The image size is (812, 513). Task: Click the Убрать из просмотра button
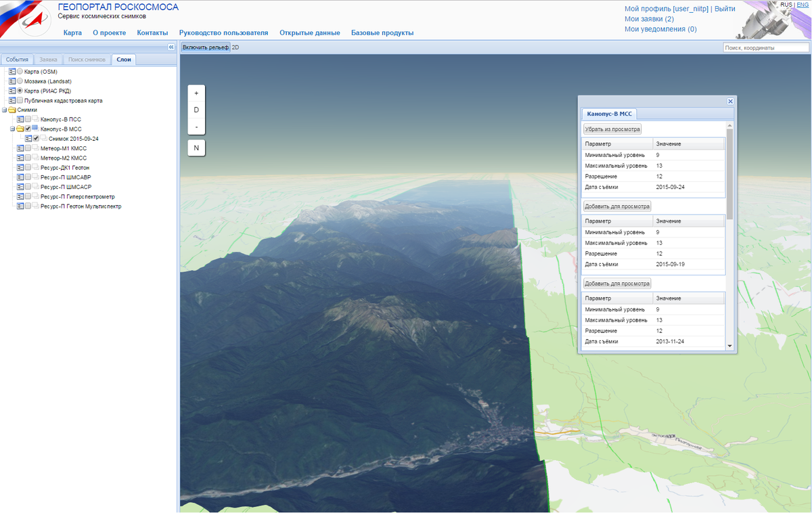[612, 129]
